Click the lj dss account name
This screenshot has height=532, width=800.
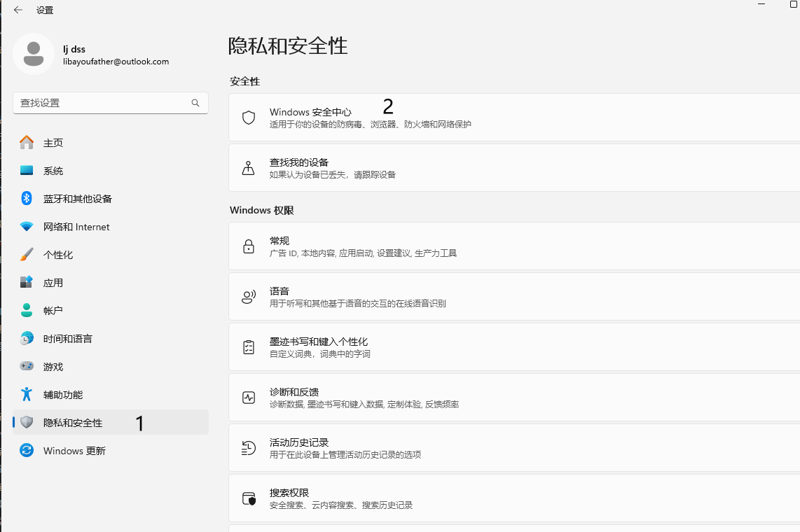point(74,49)
